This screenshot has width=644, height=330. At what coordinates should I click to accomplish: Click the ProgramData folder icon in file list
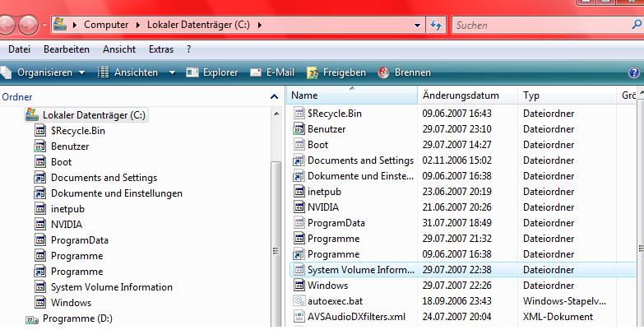[x=299, y=222]
